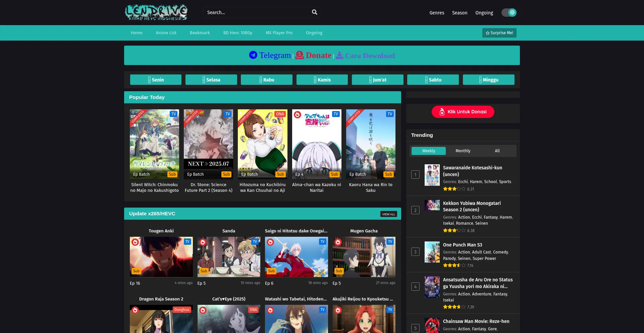The height and width of the screenshot is (333, 644).
Task: Click the hot flame badge on Mugen Gacha
Action: (x=338, y=242)
